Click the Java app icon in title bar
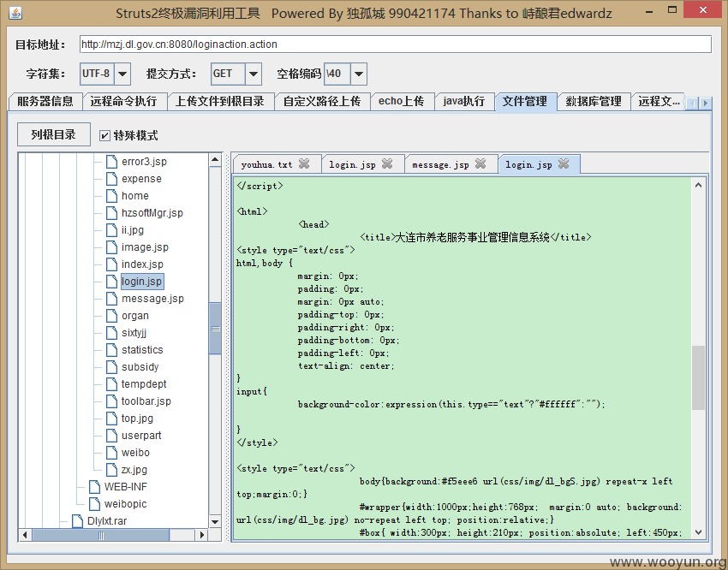The image size is (728, 570). tap(15, 13)
